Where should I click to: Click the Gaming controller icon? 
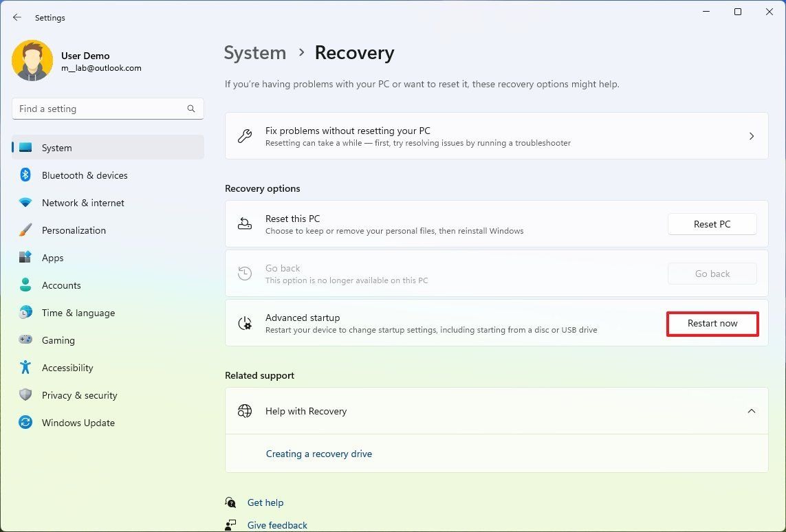[x=25, y=340]
